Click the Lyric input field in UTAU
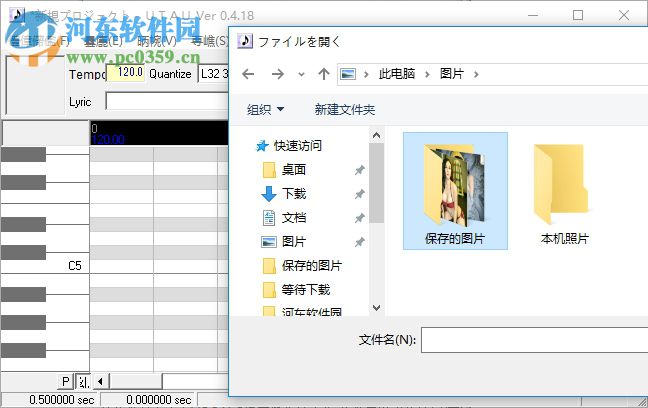648x408 pixels. coord(167,101)
